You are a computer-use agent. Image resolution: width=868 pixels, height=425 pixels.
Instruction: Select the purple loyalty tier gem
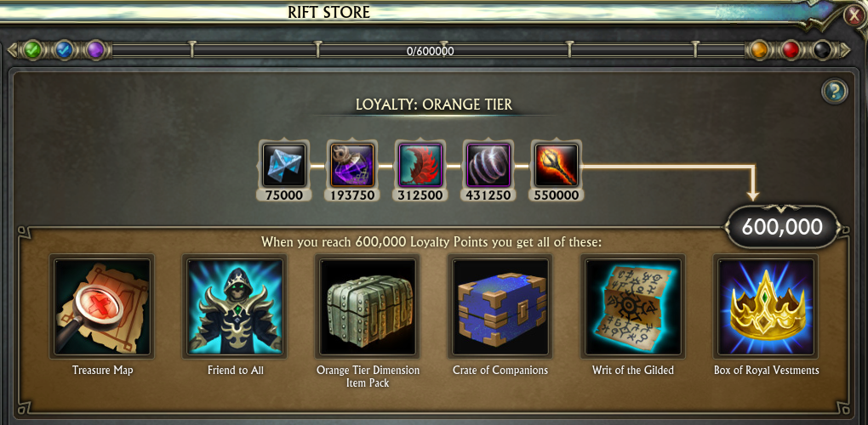click(96, 51)
